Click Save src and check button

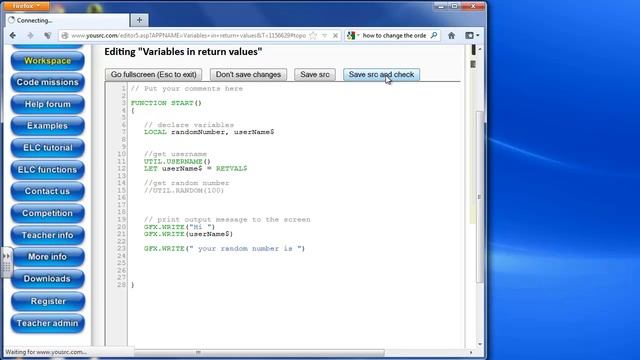coord(381,75)
